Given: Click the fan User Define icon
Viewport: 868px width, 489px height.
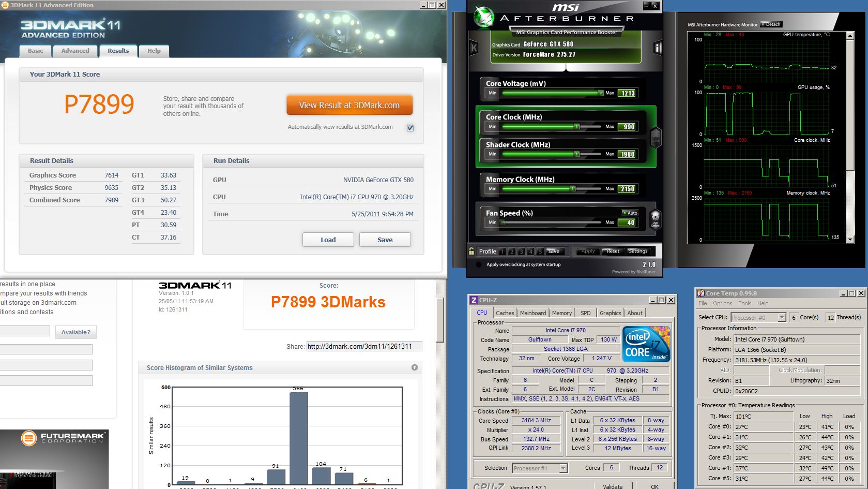Looking at the screenshot, I should click(x=655, y=218).
